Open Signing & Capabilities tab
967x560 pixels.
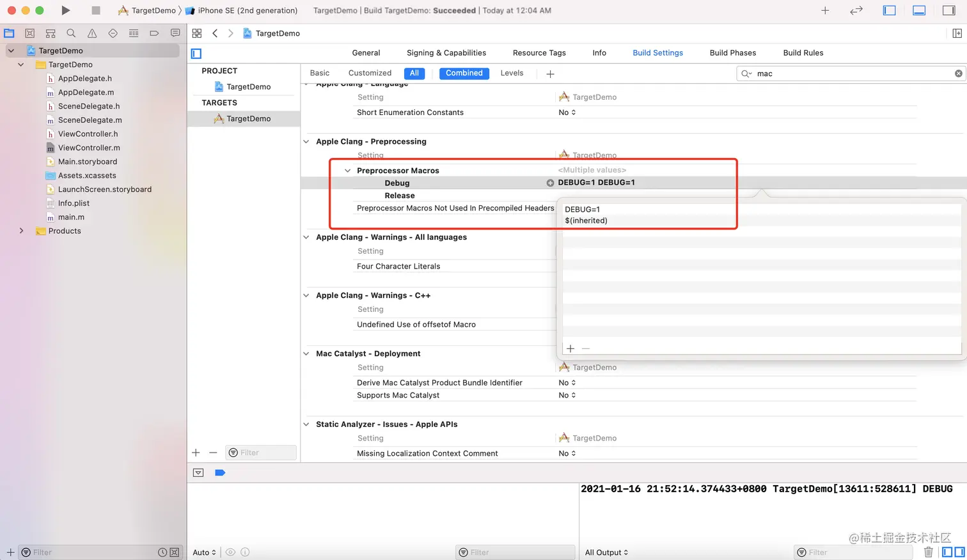coord(446,53)
